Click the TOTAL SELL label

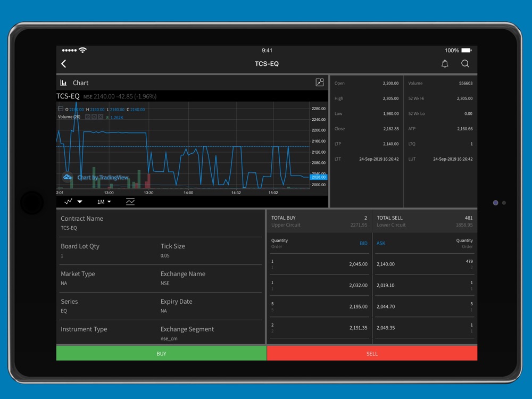[x=389, y=218]
